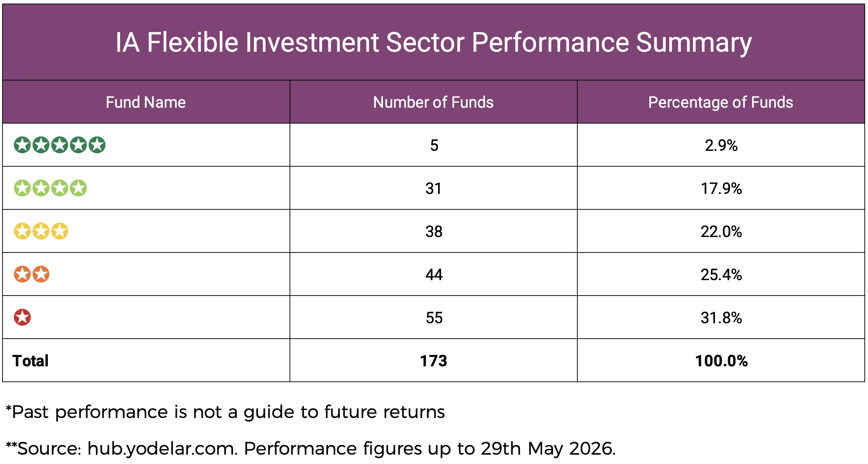Click the first dark green star
868x464 pixels.
tap(22, 145)
